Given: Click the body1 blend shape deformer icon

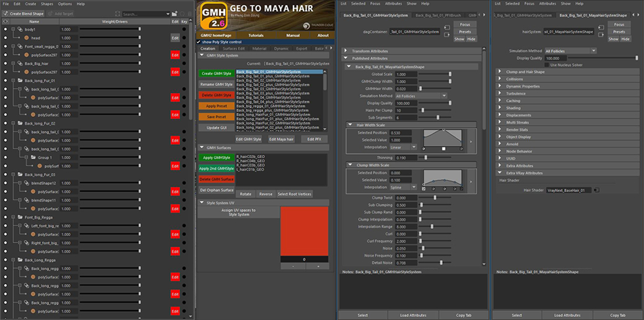Looking at the screenshot, I should (20, 29).
